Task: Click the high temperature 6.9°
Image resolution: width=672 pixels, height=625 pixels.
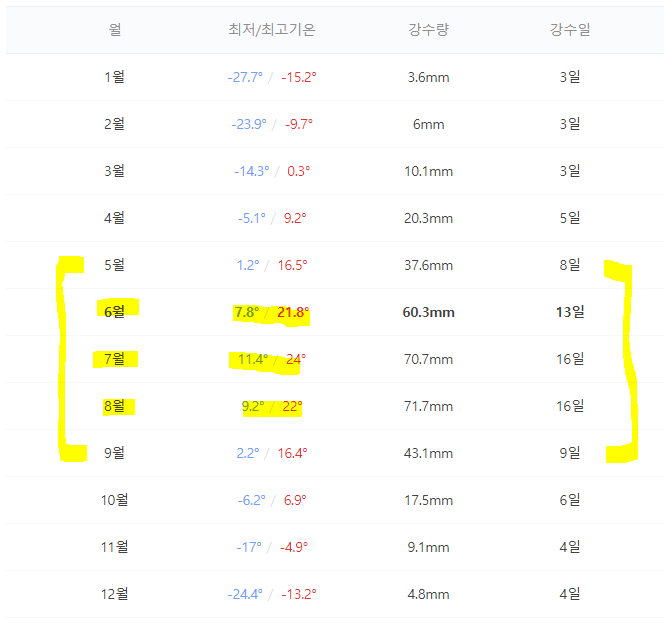Action: (295, 500)
